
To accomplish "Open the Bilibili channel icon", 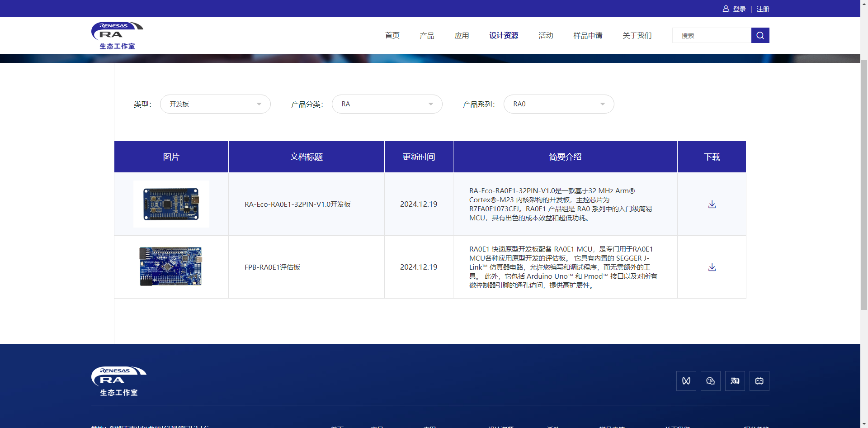I will pos(759,381).
